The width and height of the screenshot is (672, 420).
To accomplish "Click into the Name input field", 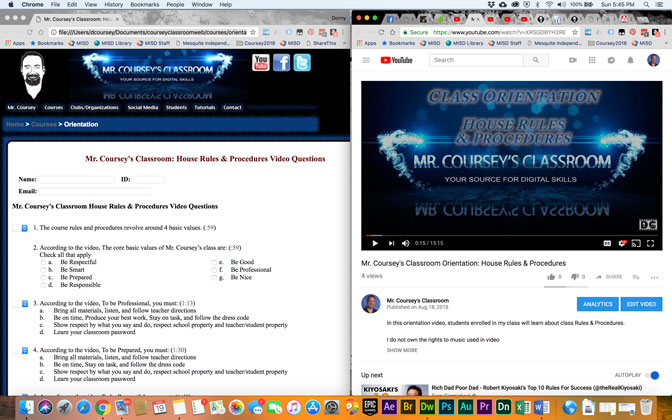I will pyautogui.click(x=76, y=179).
